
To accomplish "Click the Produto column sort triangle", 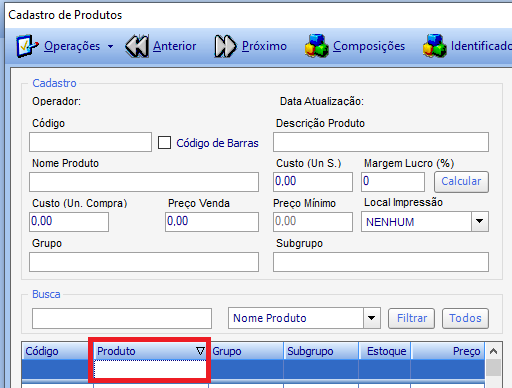I will coord(200,351).
